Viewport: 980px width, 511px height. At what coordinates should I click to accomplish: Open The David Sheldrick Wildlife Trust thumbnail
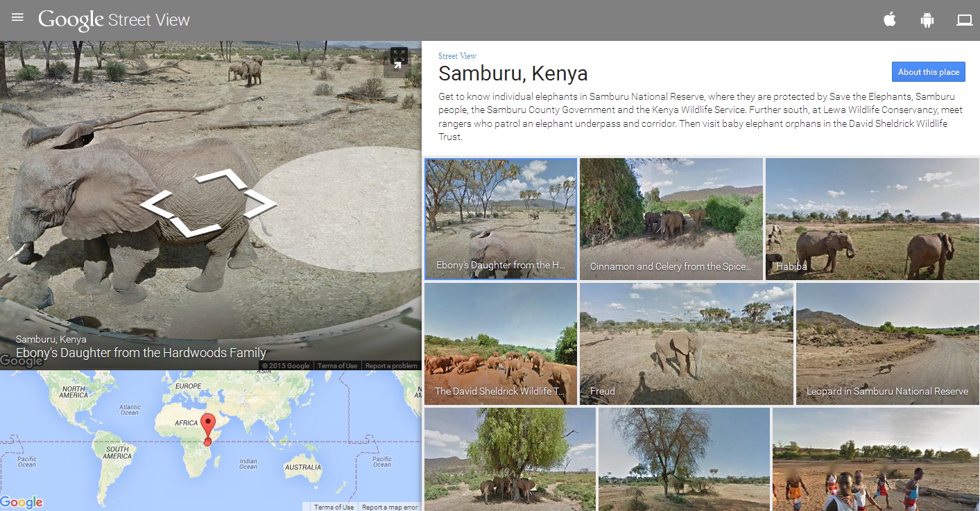coord(500,343)
